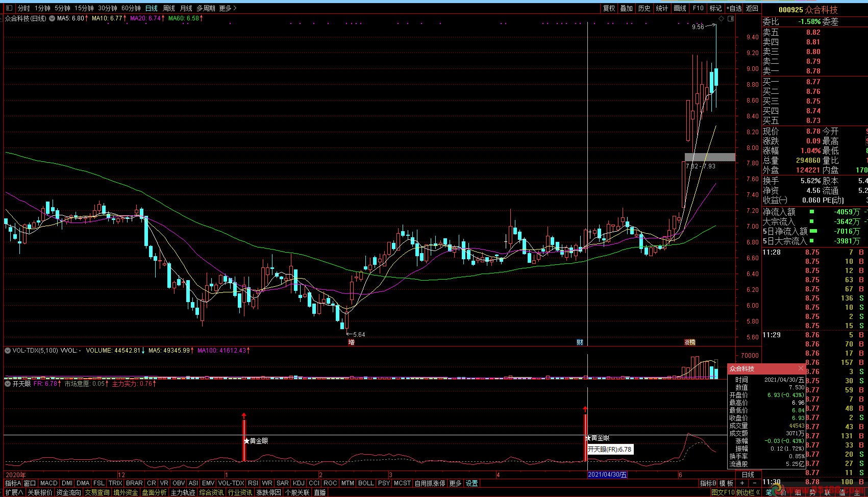The height and width of the screenshot is (497, 868).
Task: Select the DMI indicator
Action: pos(67,483)
